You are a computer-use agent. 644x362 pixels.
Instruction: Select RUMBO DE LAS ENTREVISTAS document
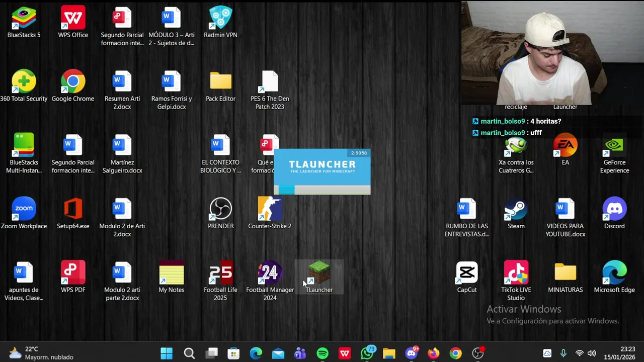(x=467, y=218)
